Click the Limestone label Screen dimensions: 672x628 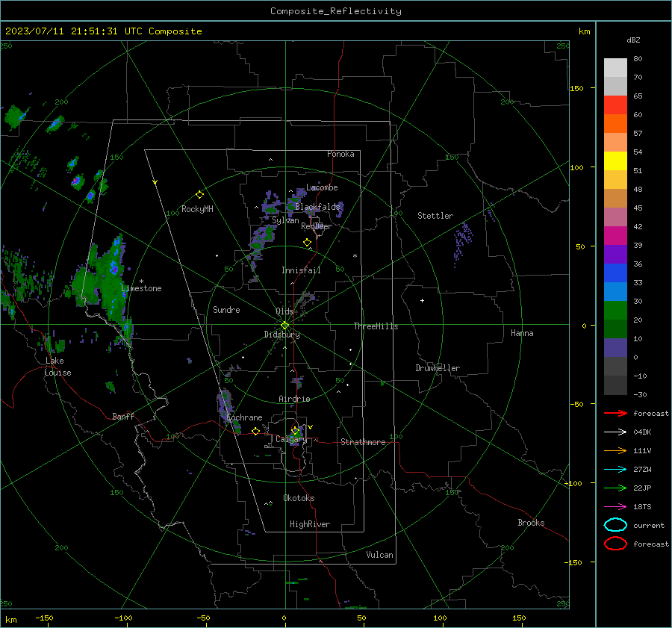[x=141, y=288]
